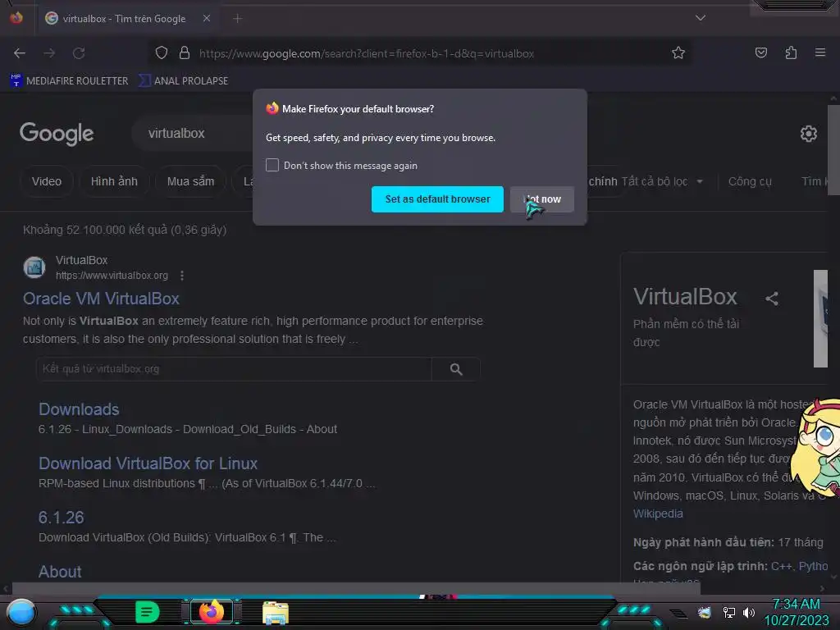Check Don't show this message again
Screen dimensions: 840x630
pyautogui.click(x=272, y=165)
